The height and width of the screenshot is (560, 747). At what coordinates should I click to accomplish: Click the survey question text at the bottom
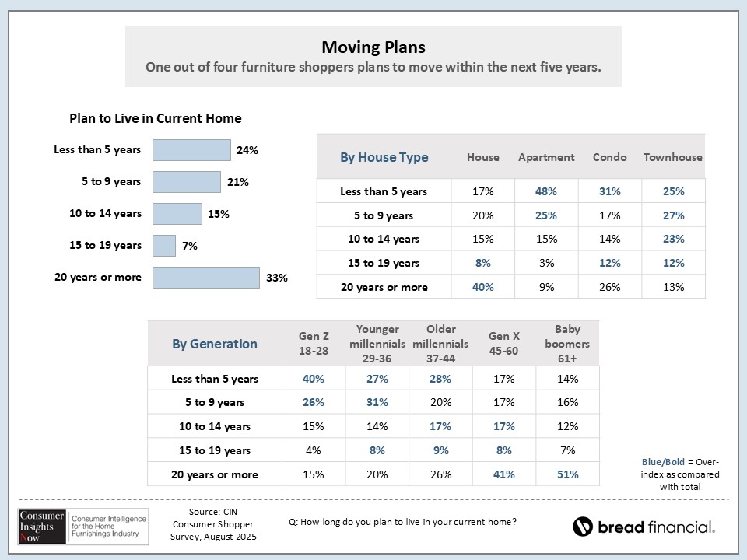[402, 522]
